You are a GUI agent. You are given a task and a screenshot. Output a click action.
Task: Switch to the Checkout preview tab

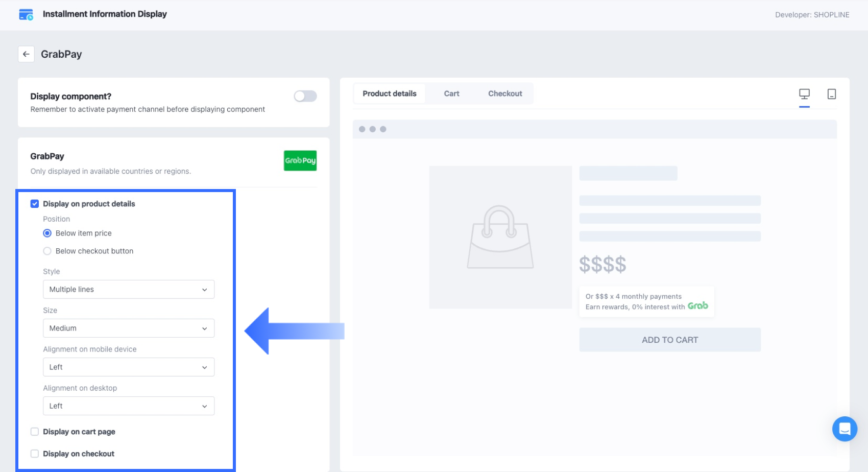(505, 93)
